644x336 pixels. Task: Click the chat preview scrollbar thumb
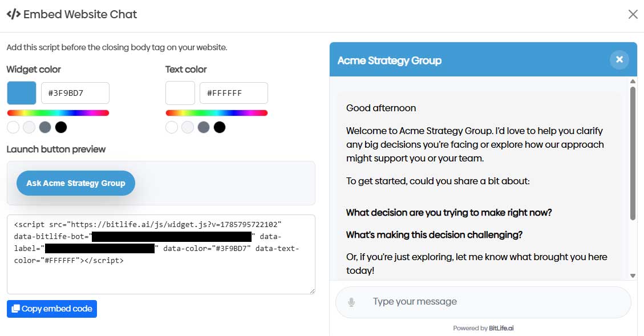click(633, 153)
